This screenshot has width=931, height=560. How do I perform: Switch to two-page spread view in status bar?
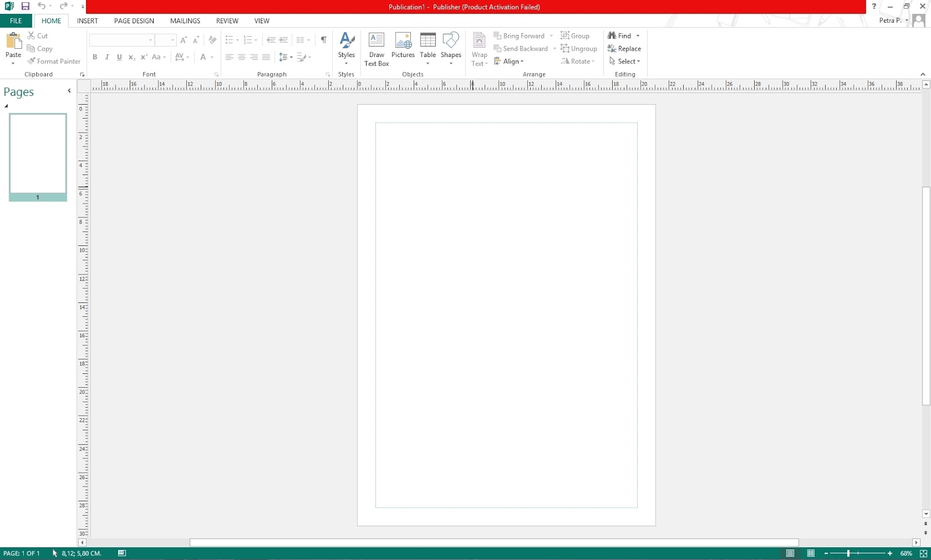click(x=811, y=554)
